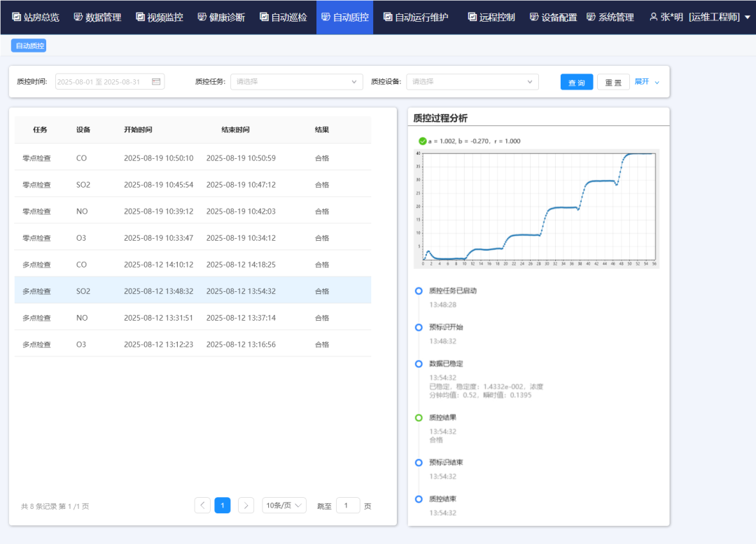
Task: Select page 1 in pagination
Action: 223,505
